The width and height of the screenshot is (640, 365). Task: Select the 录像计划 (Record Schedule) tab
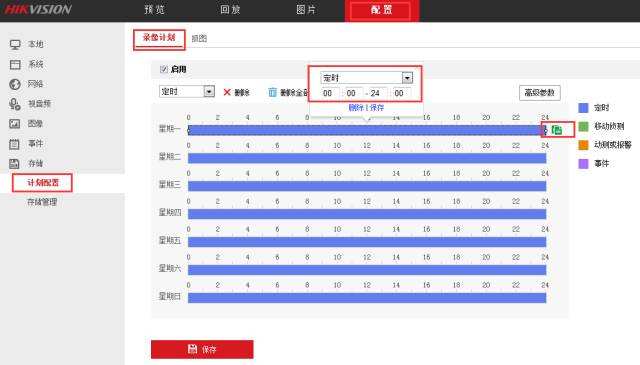159,38
